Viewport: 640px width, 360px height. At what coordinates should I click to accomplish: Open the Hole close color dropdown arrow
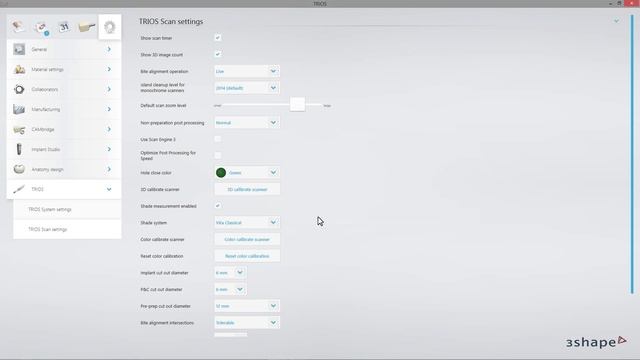(273, 173)
